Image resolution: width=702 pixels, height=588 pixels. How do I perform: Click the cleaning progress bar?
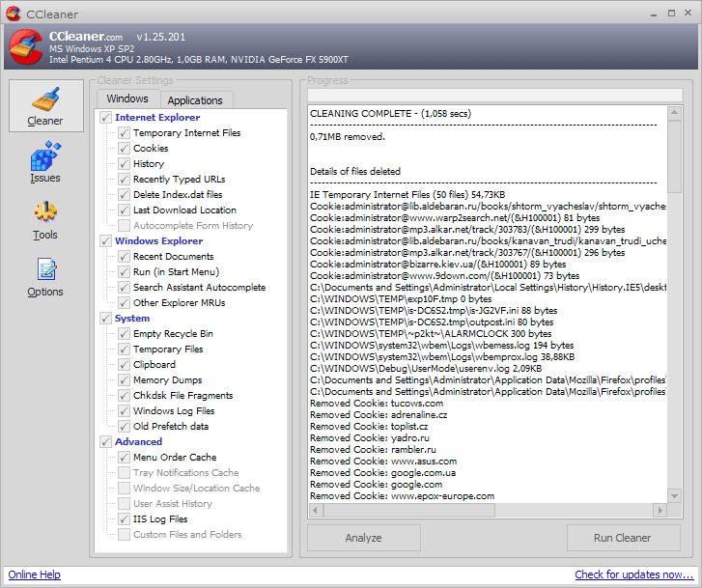(x=494, y=95)
